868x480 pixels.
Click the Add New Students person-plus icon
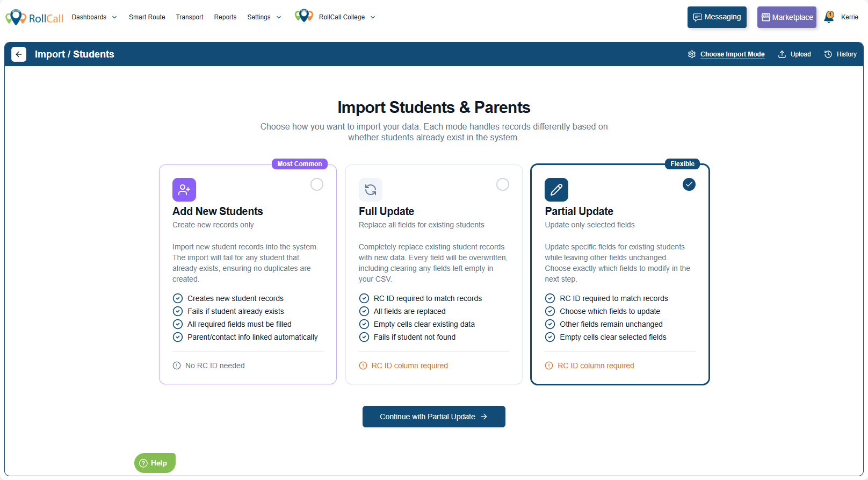tap(184, 190)
